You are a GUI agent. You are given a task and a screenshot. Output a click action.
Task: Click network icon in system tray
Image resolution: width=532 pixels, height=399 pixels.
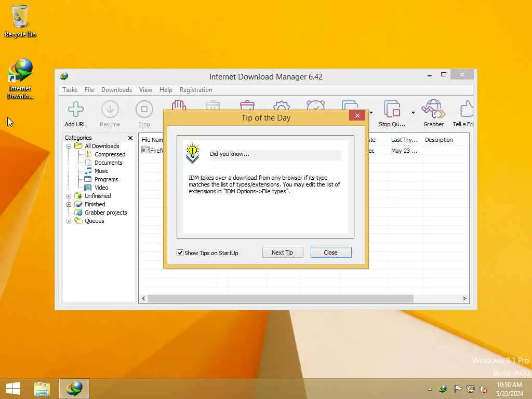(x=470, y=389)
